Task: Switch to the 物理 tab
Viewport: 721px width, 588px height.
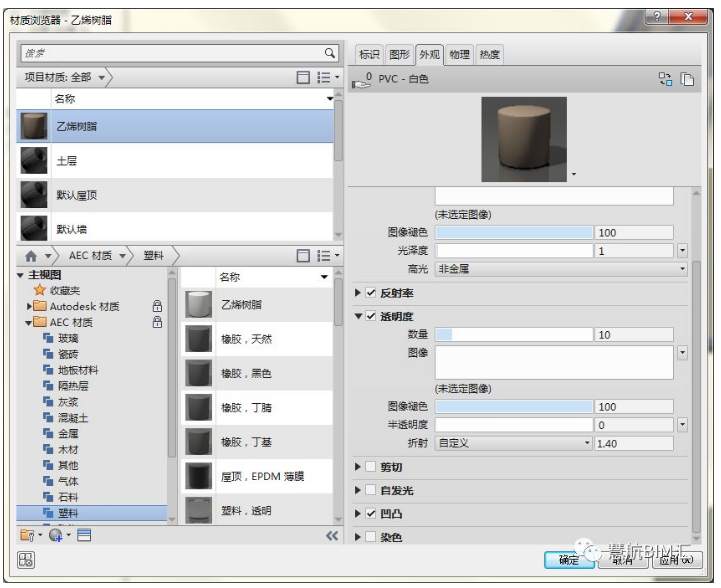Action: pyautogui.click(x=459, y=54)
